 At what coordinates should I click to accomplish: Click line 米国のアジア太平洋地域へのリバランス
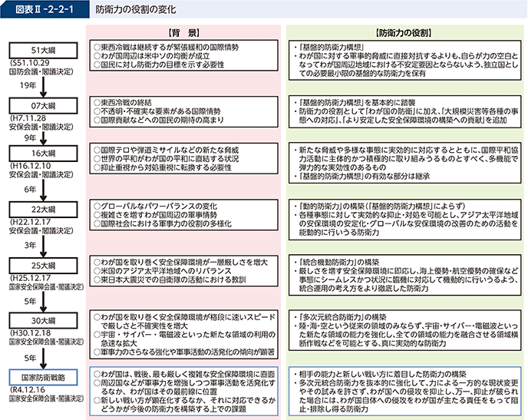click(x=163, y=271)
